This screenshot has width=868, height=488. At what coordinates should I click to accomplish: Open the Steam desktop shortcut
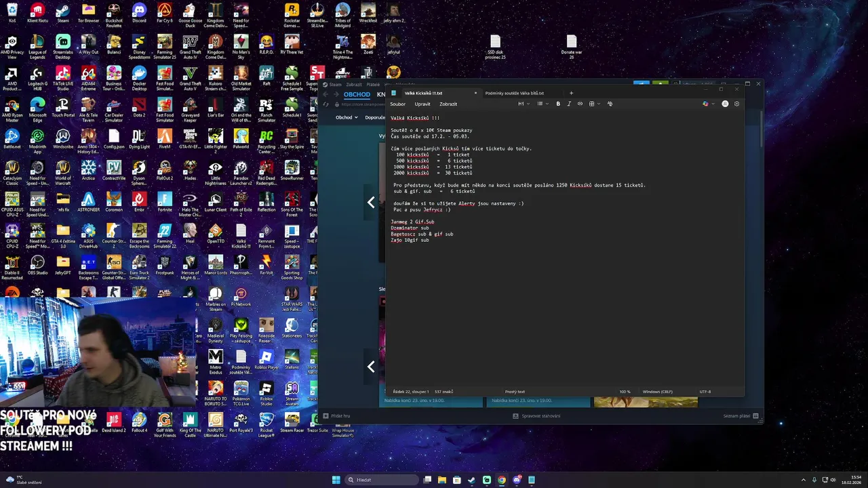[62, 14]
